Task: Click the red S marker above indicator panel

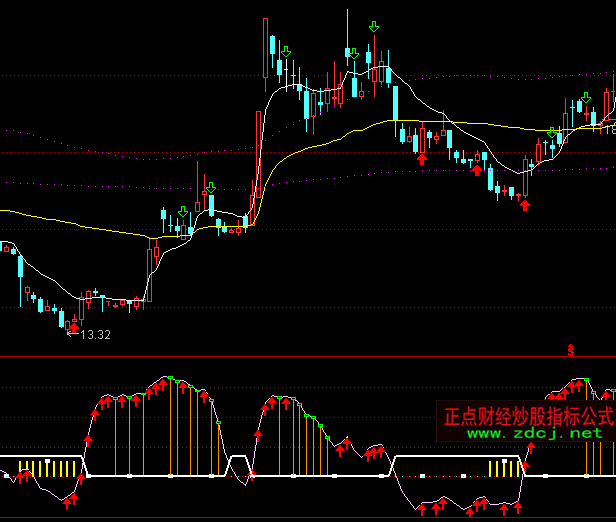Action: 570,350
